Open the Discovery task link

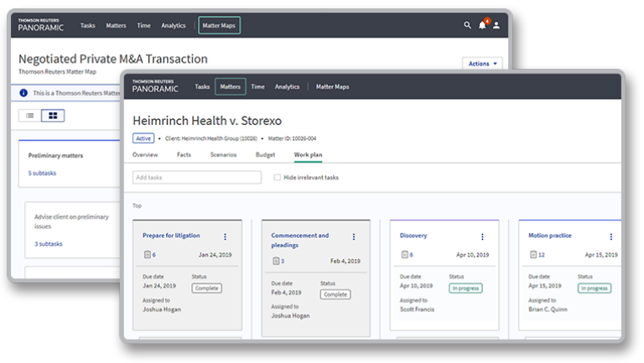[413, 236]
